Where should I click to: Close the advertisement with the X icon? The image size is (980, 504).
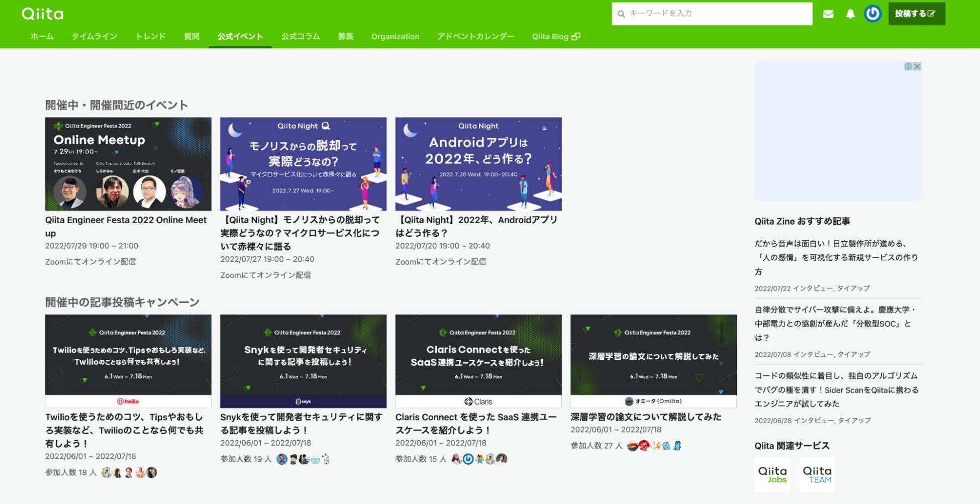[x=917, y=66]
